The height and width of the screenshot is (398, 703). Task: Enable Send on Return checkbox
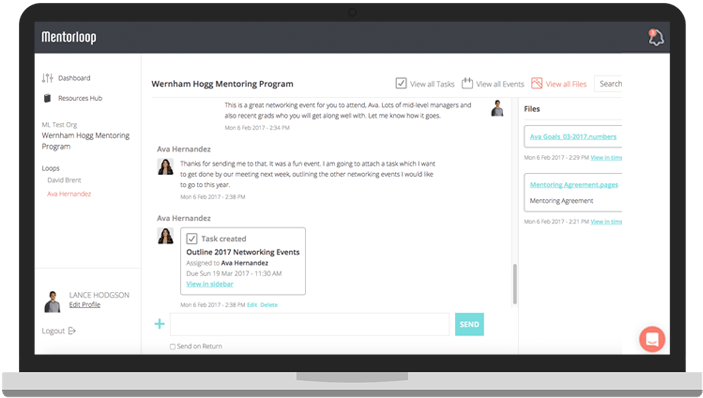coord(173,346)
